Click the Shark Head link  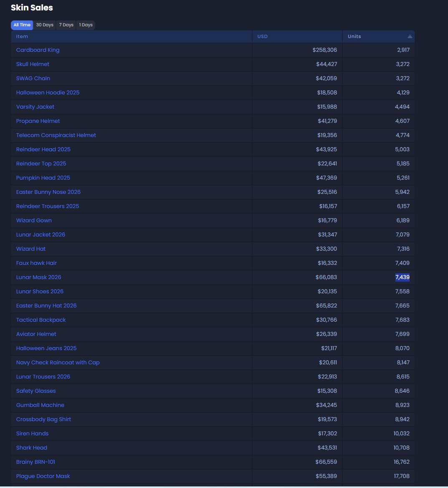31,447
